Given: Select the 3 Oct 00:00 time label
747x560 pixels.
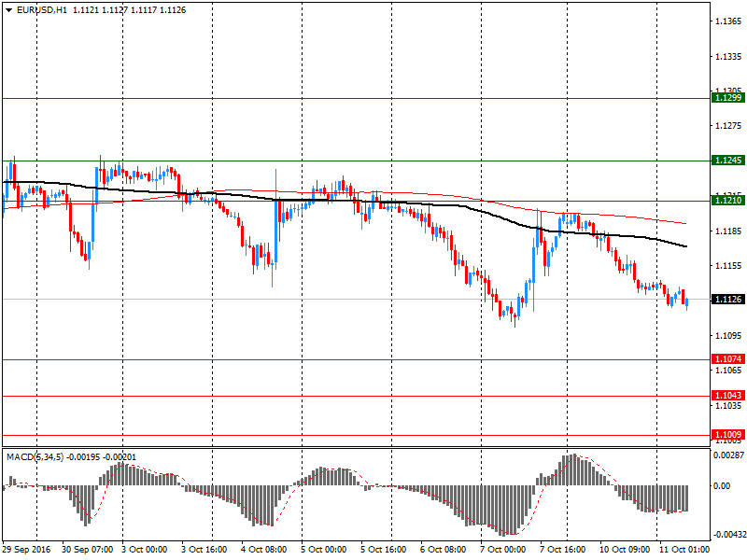Looking at the screenshot, I should coord(145,550).
